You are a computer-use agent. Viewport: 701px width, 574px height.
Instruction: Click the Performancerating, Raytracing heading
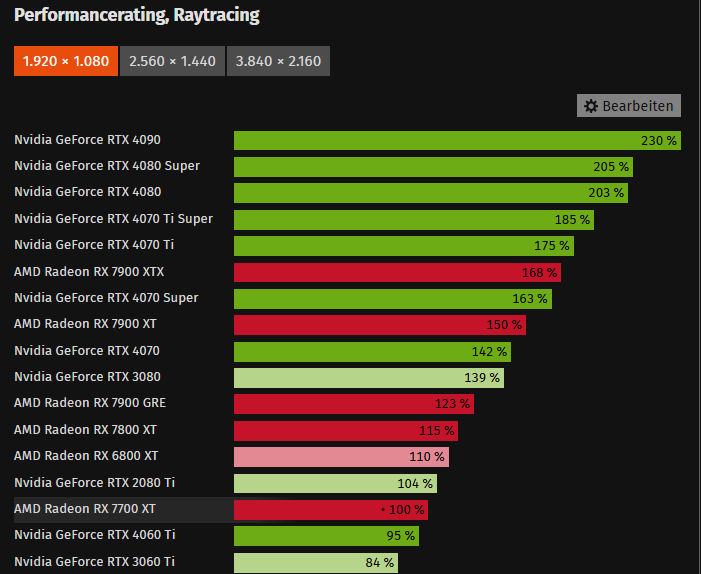tap(137, 15)
